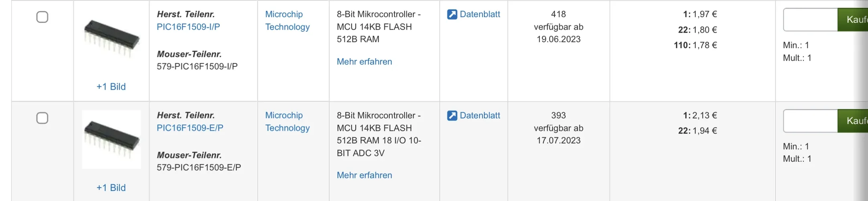
Task: Open the PIC16F1509-I/P chip thumbnail
Action: 112,39
